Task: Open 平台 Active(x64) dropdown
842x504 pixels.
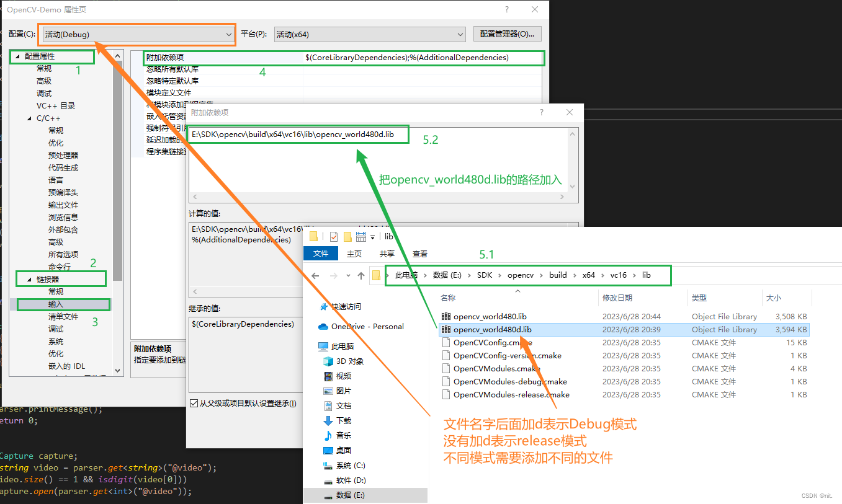Action: [370, 35]
